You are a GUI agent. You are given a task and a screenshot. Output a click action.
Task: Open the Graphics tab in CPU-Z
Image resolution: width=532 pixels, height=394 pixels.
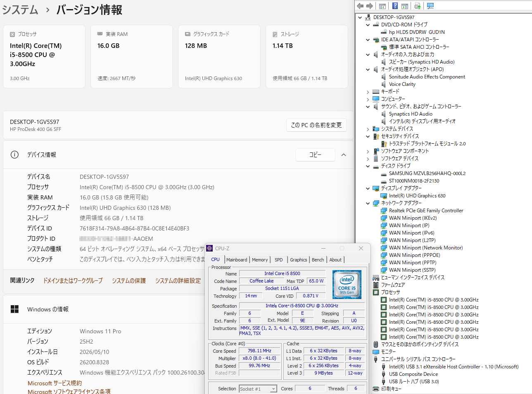pyautogui.click(x=299, y=260)
